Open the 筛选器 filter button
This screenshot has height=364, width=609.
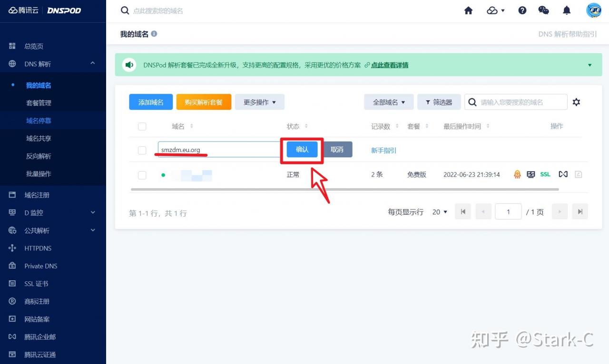[439, 102]
